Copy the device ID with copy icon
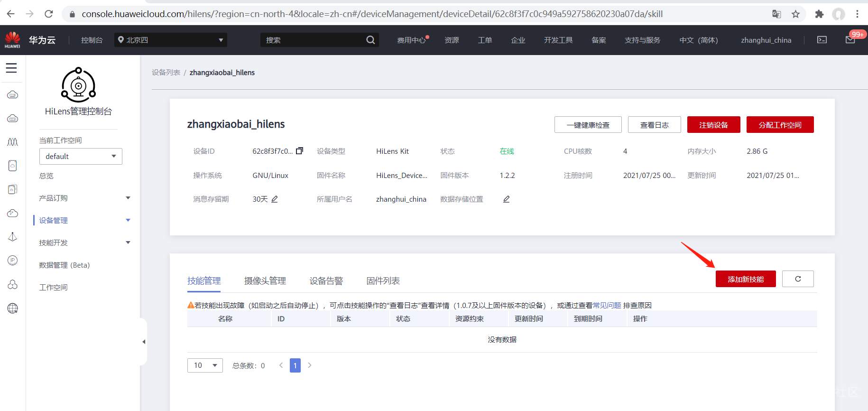The image size is (868, 411). pyautogui.click(x=299, y=151)
